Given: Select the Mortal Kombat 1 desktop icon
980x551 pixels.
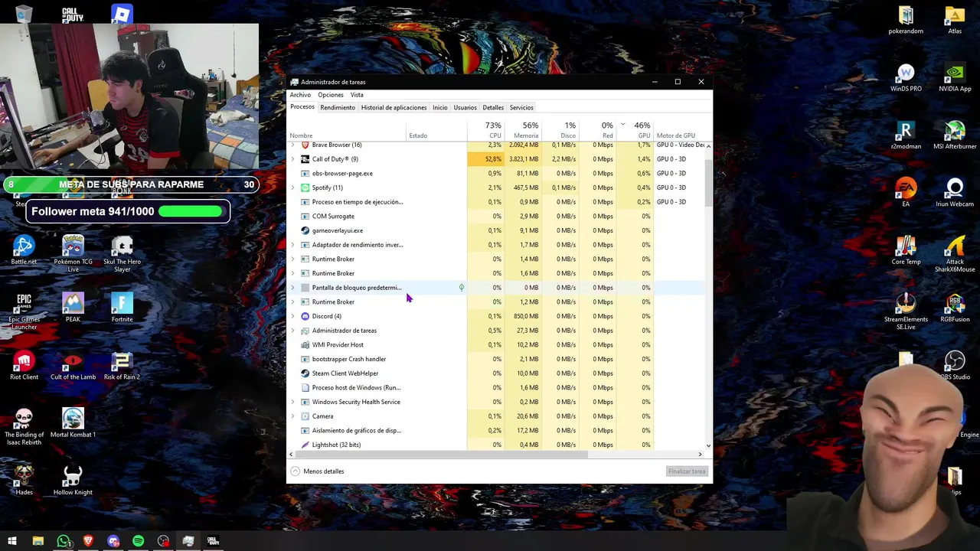Looking at the screenshot, I should [73, 423].
